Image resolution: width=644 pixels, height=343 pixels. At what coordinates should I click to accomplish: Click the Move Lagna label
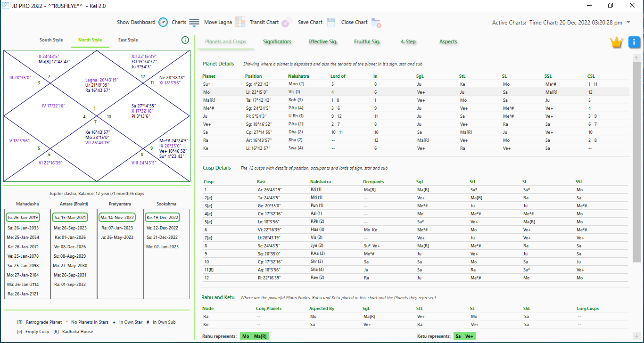tap(218, 22)
